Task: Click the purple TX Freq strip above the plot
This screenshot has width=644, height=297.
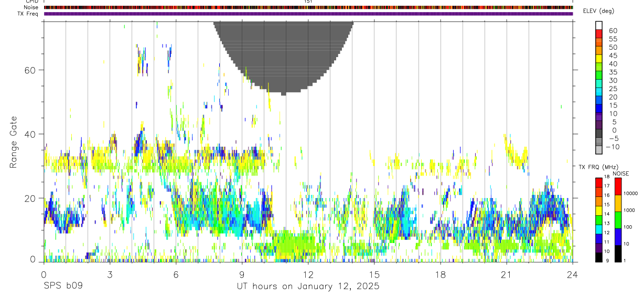Action: click(x=308, y=14)
